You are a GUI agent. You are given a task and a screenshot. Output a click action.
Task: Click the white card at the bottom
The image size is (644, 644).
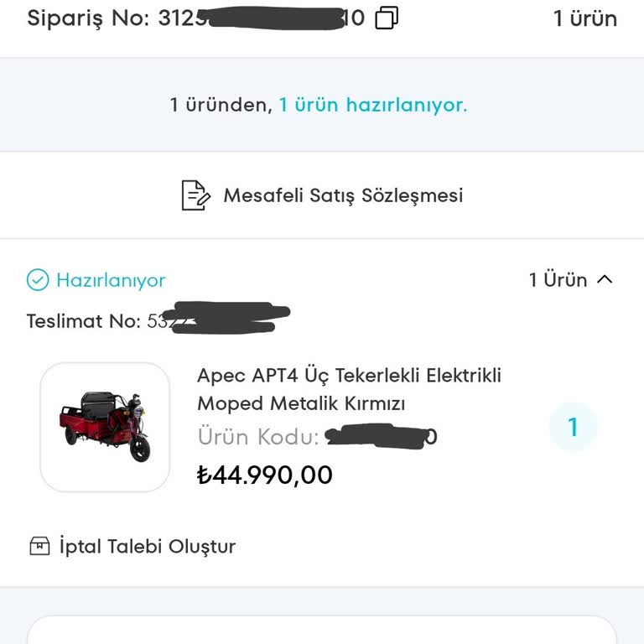[x=322, y=631]
